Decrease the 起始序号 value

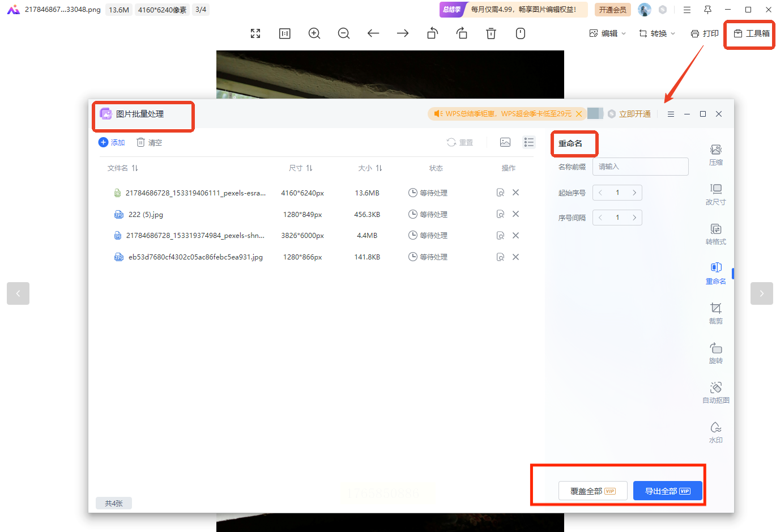(600, 193)
